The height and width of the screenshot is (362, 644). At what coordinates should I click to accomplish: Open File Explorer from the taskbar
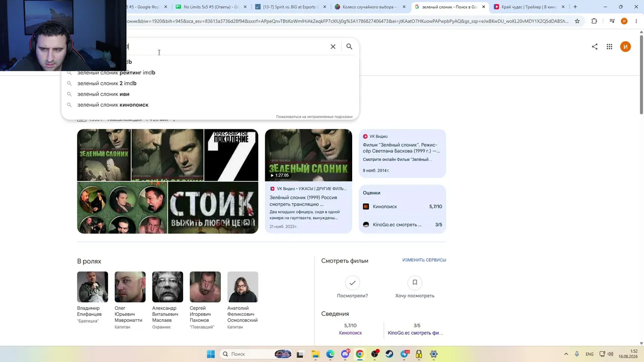click(315, 354)
